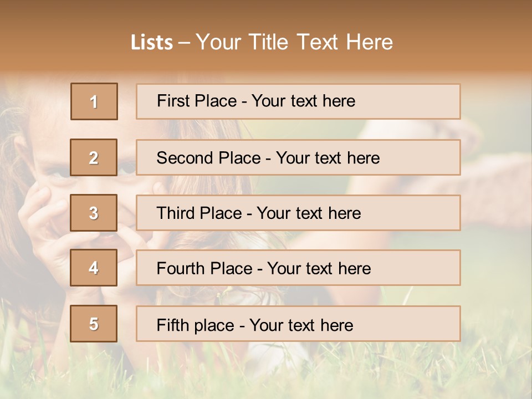532x399 pixels.
Task: Click the "Second Place - Your text here" box
Action: click(298, 157)
